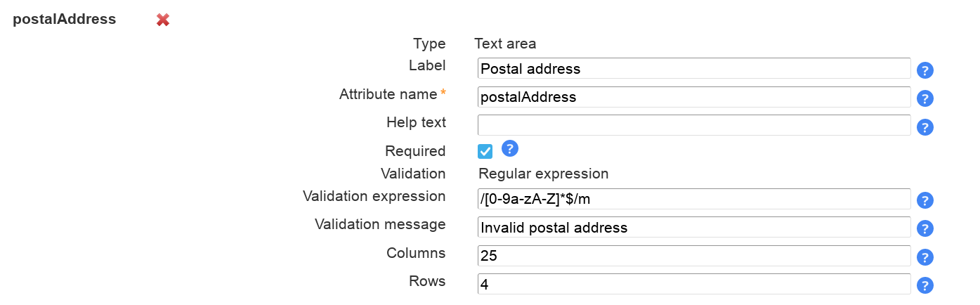Open help for the Label field
The height and width of the screenshot is (305, 980).
[925, 70]
